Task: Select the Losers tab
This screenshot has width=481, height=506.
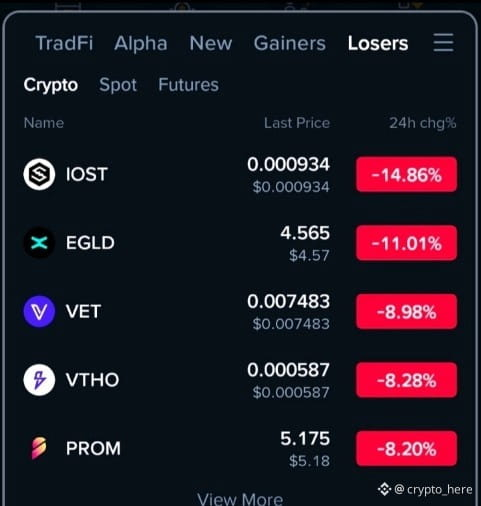Action: [x=378, y=43]
